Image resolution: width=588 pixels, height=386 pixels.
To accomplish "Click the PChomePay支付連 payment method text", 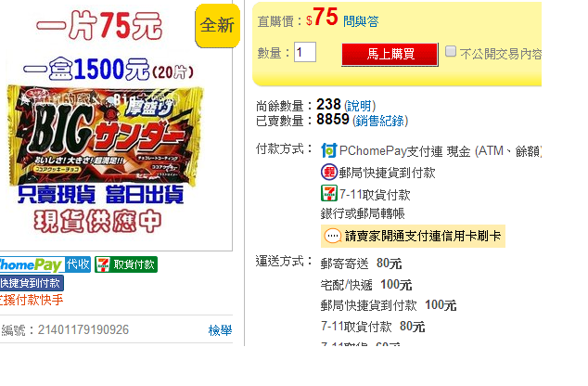I will coord(391,151).
